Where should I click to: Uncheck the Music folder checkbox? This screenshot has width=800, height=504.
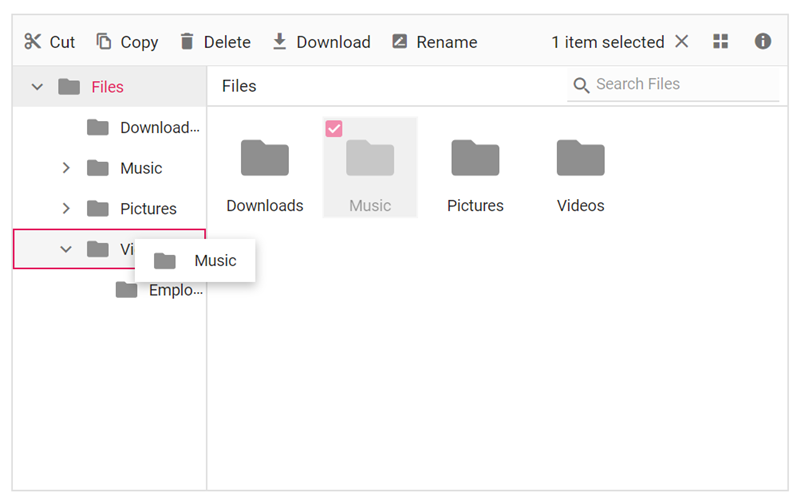[334, 128]
